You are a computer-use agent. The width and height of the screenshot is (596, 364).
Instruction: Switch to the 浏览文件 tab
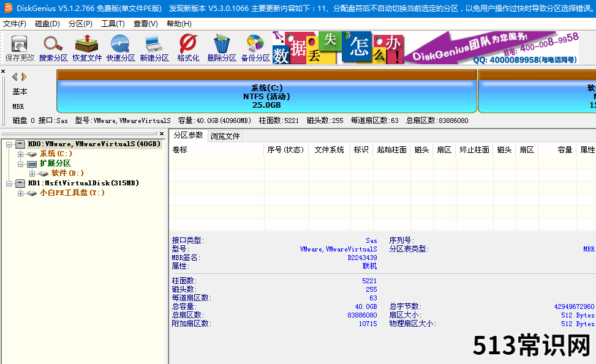point(225,136)
